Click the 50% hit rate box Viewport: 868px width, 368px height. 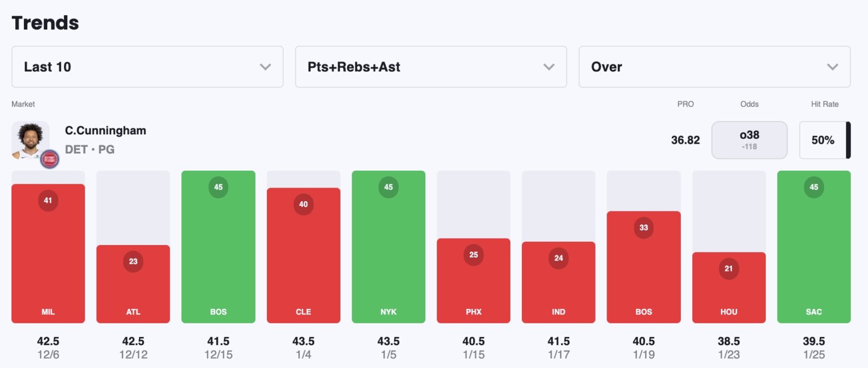pyautogui.click(x=823, y=140)
